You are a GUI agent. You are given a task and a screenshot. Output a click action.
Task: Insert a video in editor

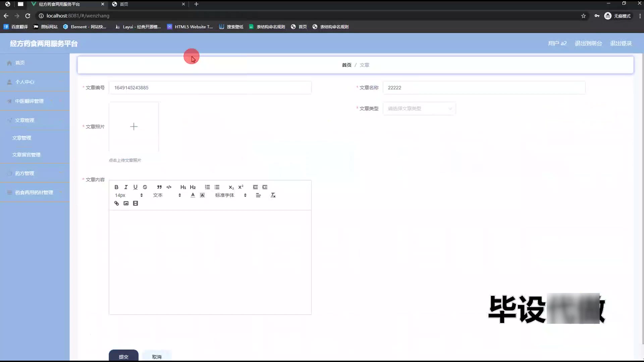click(136, 203)
